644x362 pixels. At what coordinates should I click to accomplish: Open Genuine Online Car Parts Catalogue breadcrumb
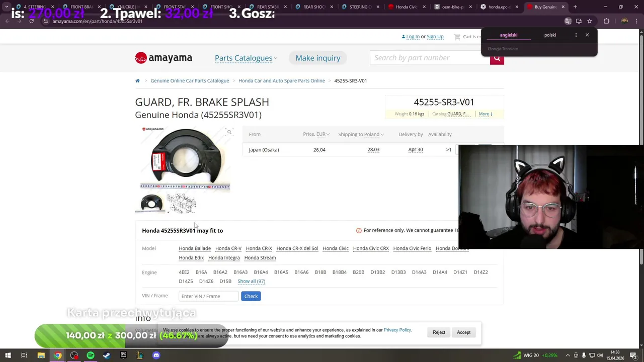coord(190,80)
